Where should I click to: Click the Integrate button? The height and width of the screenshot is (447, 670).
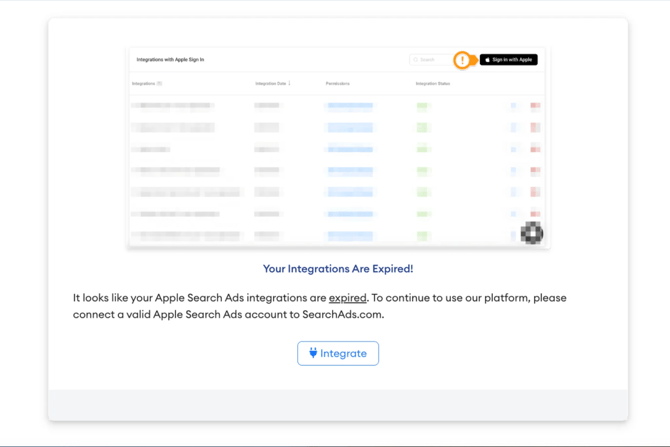338,353
